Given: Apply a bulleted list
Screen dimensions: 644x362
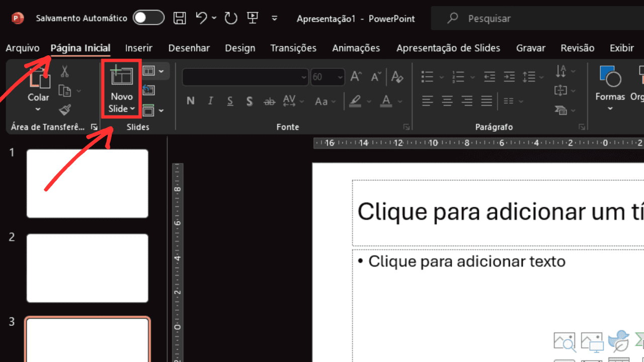Looking at the screenshot, I should click(428, 76).
